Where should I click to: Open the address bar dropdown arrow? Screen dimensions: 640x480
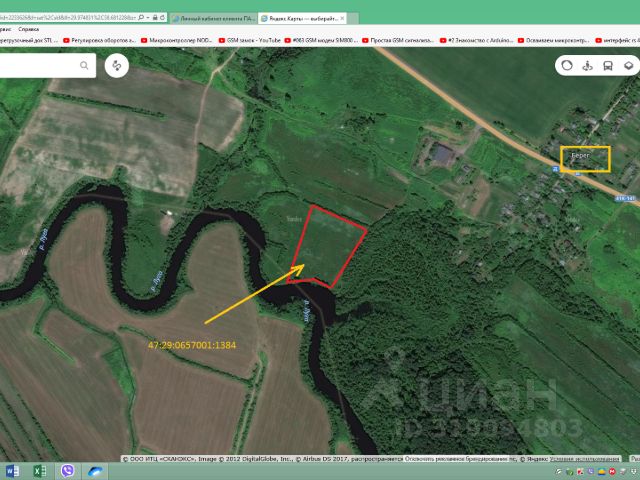tap(148, 18)
